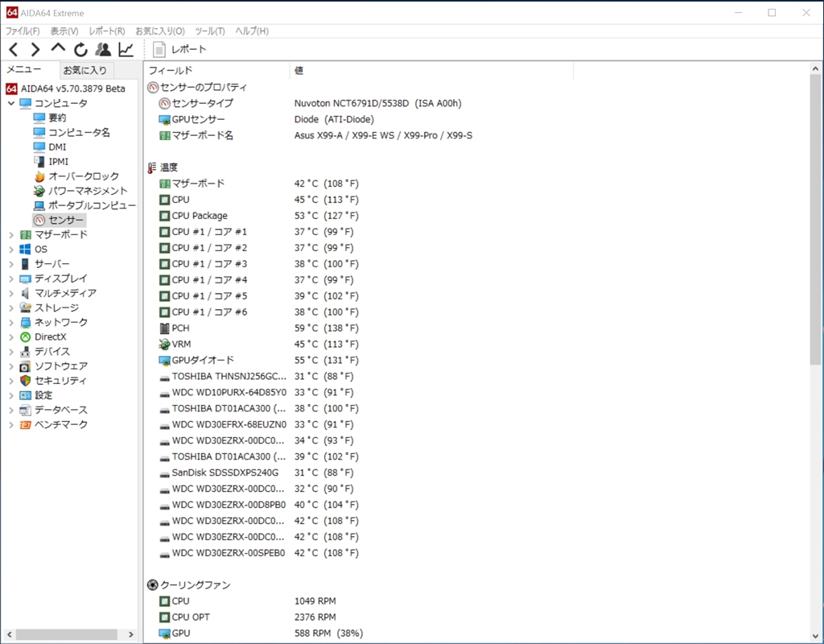Expand the OS tree node
The height and width of the screenshot is (644, 824).
pyautogui.click(x=11, y=250)
